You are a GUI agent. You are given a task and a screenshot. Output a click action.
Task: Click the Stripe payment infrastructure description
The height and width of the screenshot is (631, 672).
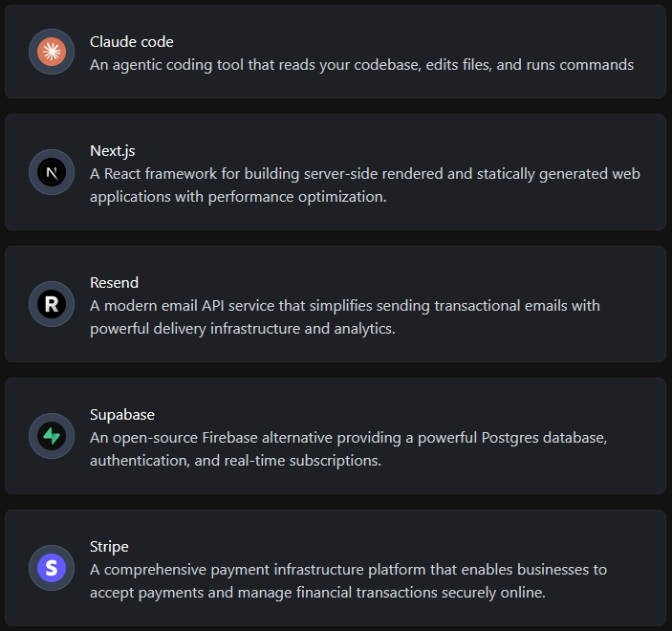(x=348, y=581)
